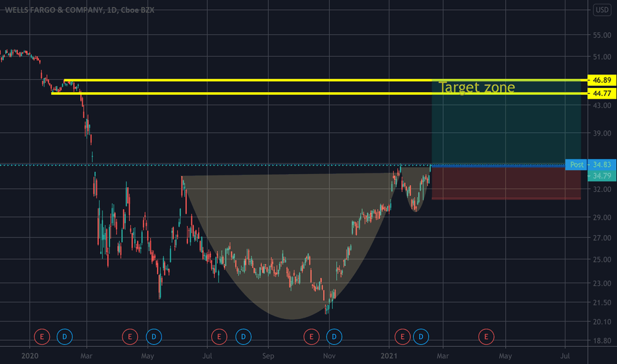Screen dimensions: 617x364
Task: Click the blue Post 34.83 price label
Action: pos(591,165)
